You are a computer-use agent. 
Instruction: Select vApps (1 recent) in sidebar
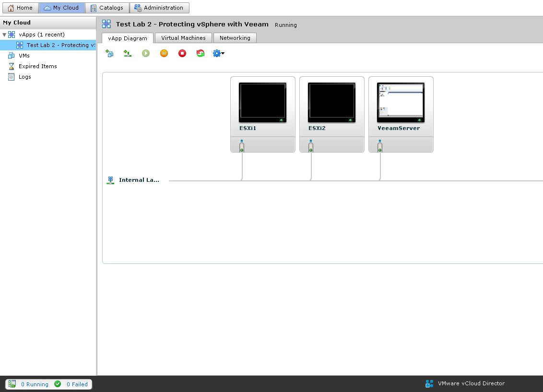42,35
